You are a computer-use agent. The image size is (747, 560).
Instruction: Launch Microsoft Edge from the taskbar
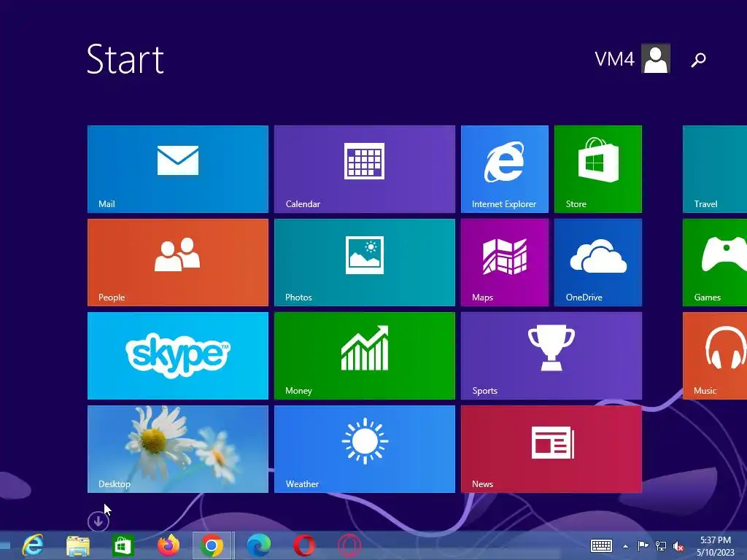[x=259, y=545]
